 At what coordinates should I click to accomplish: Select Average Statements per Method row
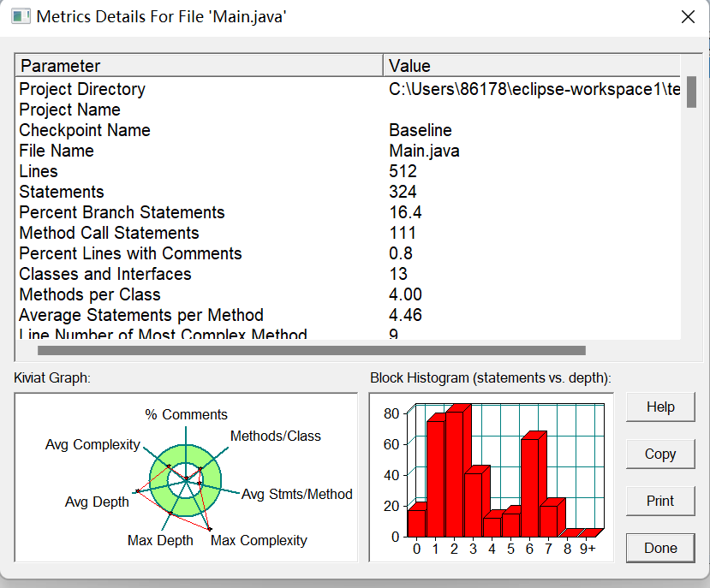349,315
